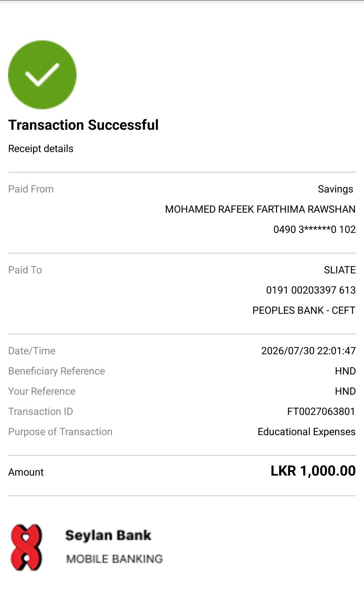Screen dimensions: 364x604
Task: Select the Paid To label
Action: 25,270
